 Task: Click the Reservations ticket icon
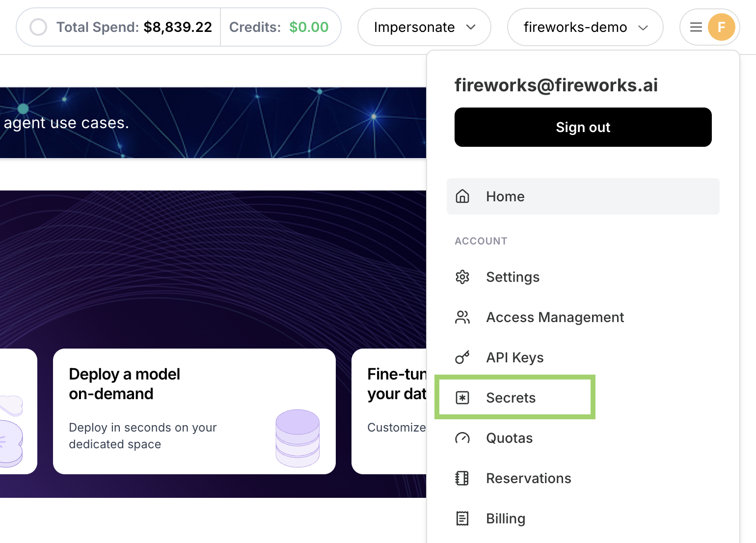point(462,478)
